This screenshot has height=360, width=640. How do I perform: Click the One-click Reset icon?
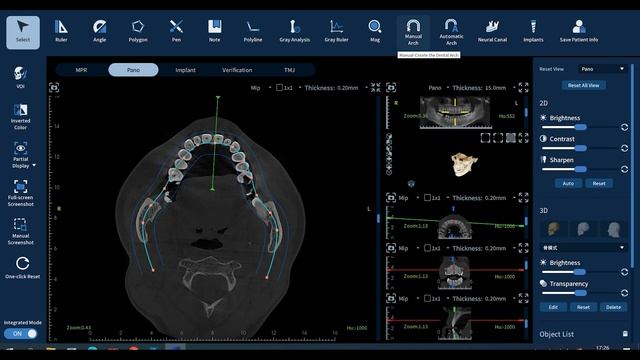click(22, 263)
